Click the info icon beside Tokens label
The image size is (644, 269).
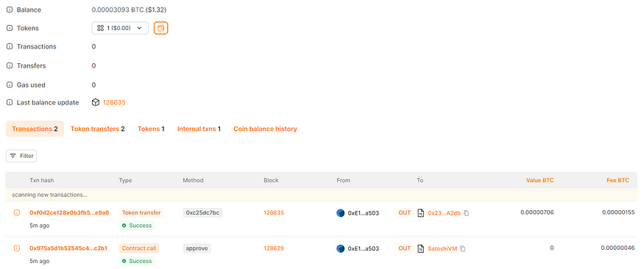(10, 28)
